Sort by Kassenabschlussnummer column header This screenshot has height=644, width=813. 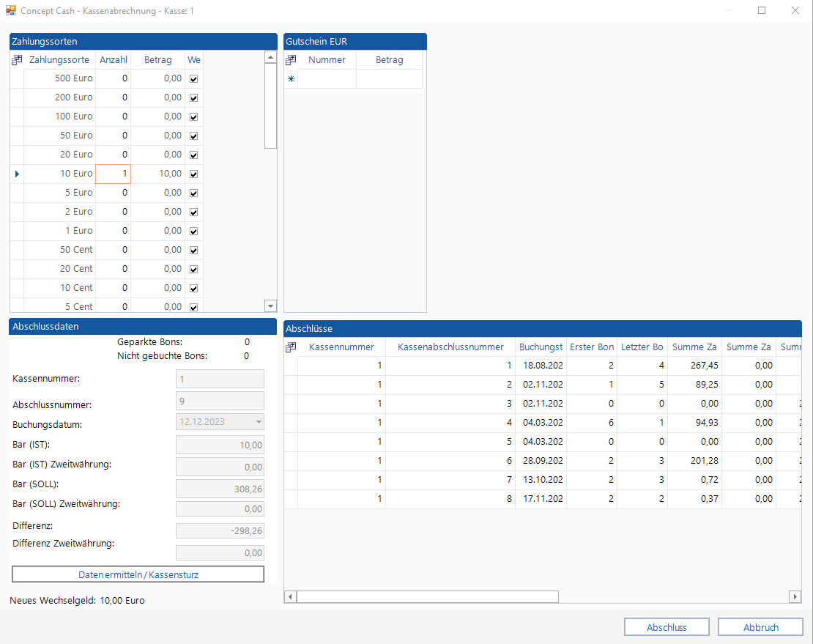pyautogui.click(x=450, y=347)
